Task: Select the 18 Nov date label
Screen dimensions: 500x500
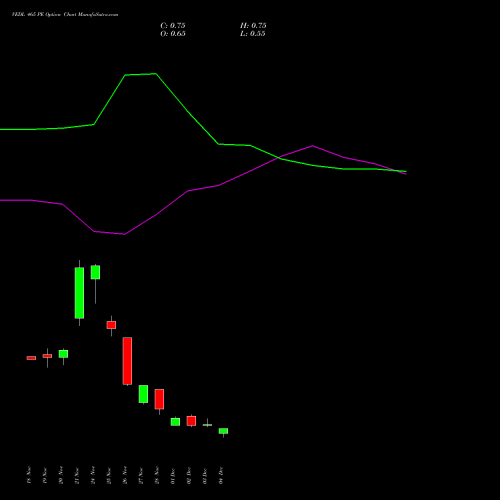Action: coord(29,475)
